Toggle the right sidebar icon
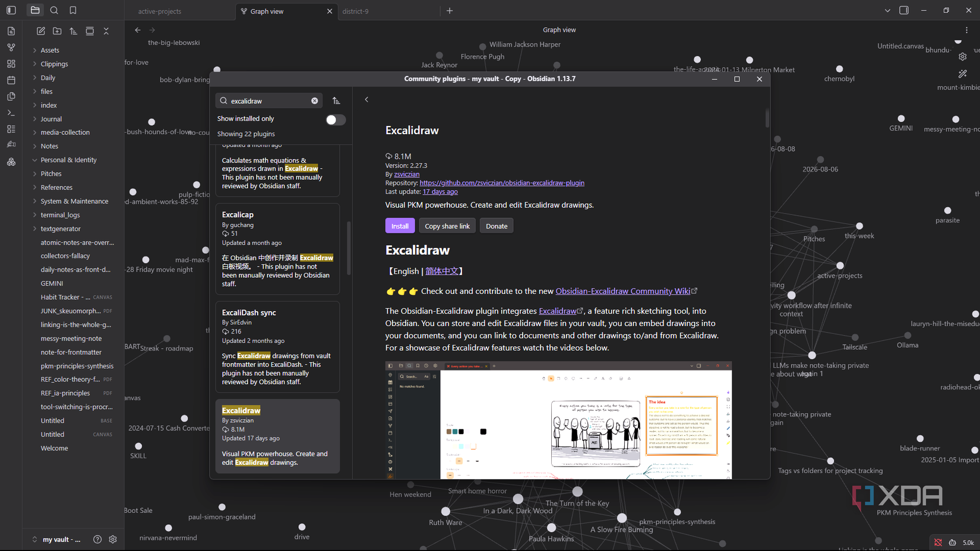The height and width of the screenshot is (551, 980). [x=904, y=10]
